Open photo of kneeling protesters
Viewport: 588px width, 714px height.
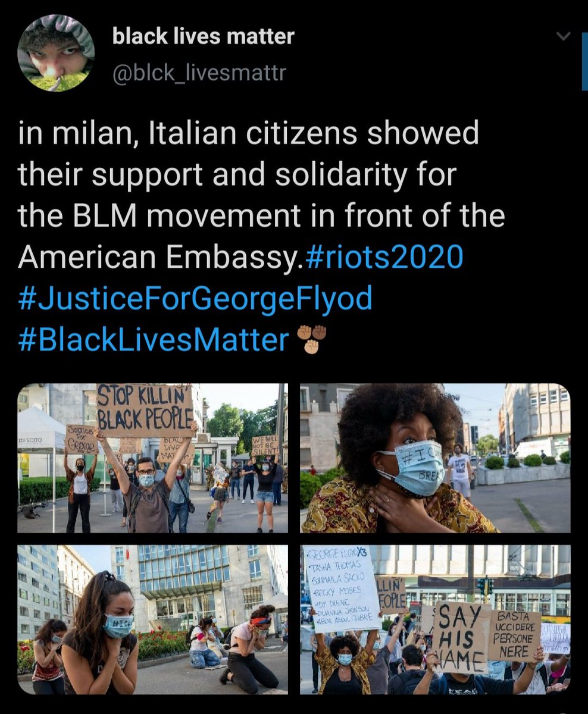[152, 619]
